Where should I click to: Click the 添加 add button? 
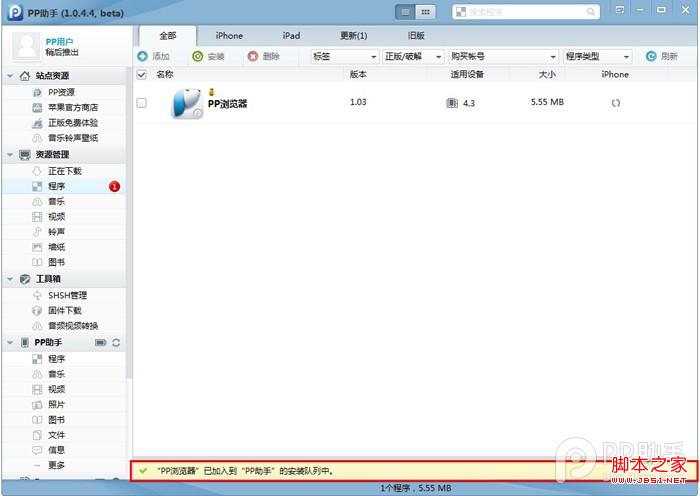(x=154, y=56)
